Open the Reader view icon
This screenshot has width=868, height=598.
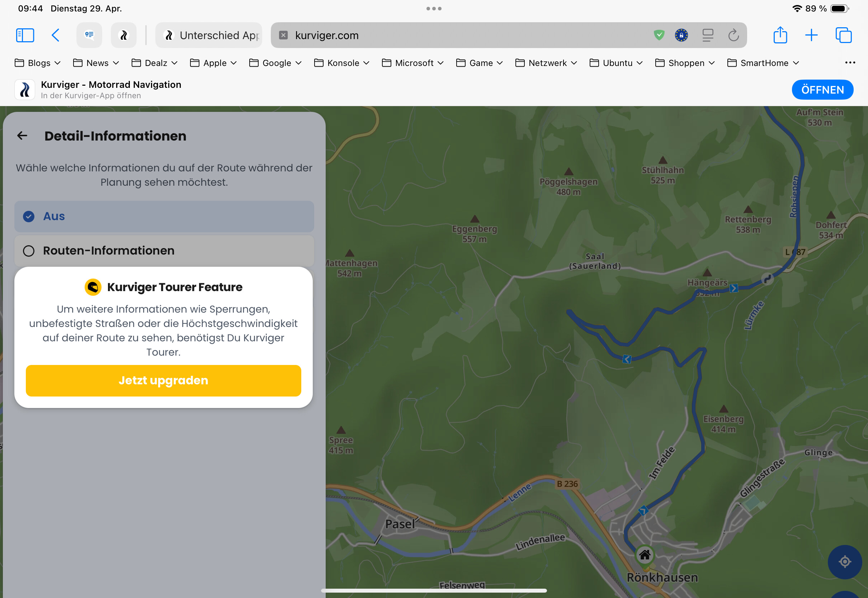(x=708, y=35)
